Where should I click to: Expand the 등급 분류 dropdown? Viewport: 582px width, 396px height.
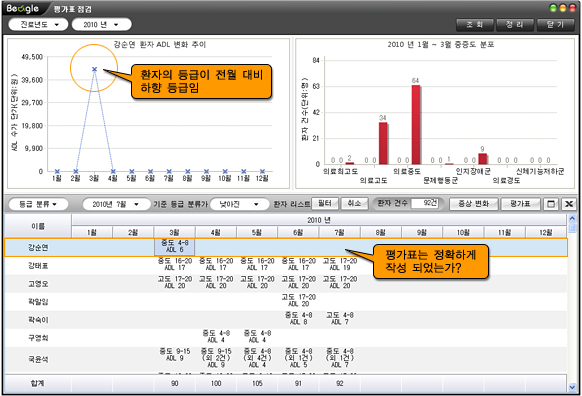tap(38, 204)
